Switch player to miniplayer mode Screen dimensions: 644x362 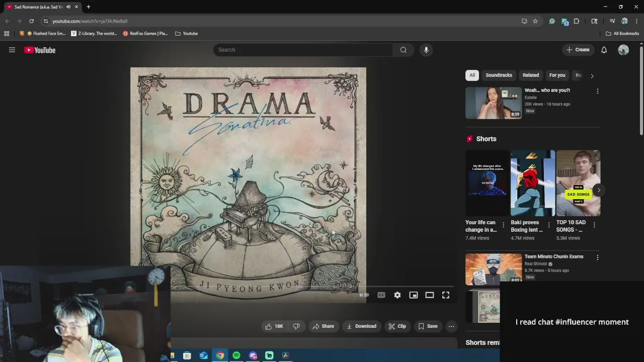click(x=414, y=295)
